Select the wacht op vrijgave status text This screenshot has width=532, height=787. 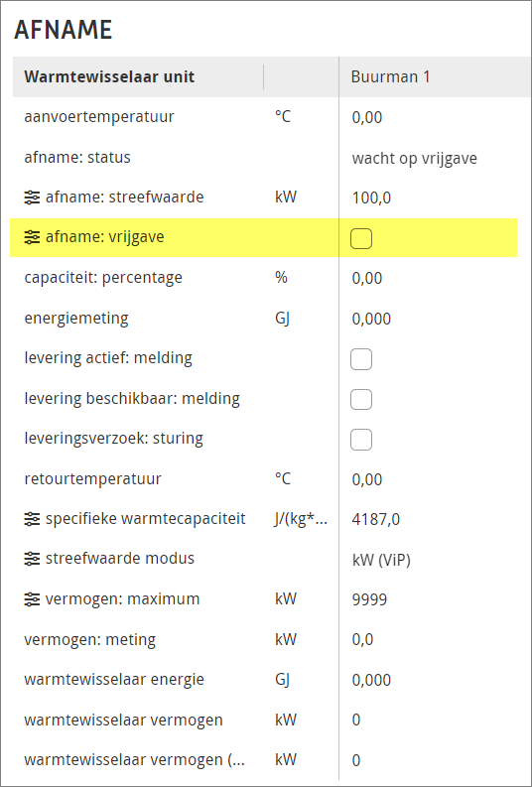[415, 159]
